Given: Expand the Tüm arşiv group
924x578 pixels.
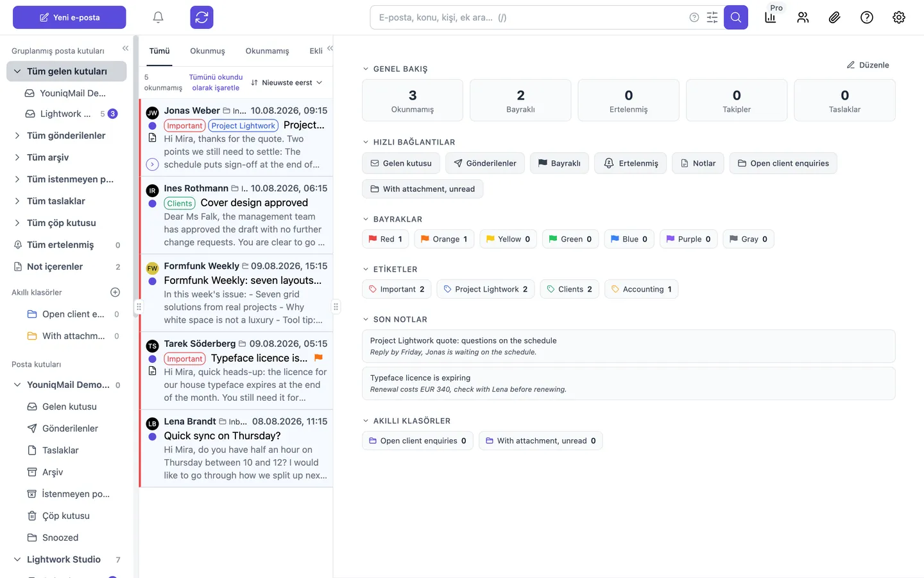Looking at the screenshot, I should (x=17, y=157).
